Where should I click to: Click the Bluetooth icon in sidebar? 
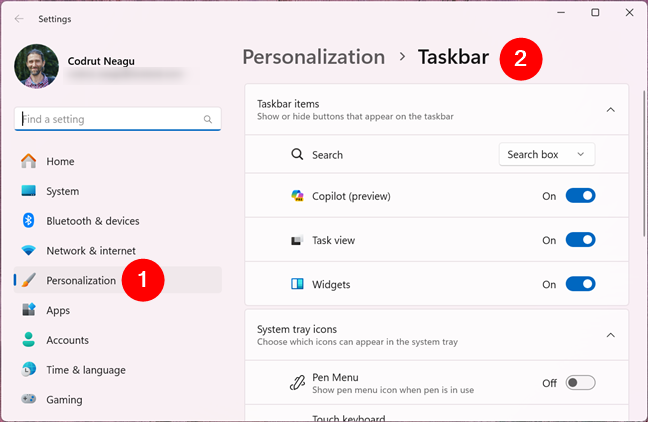28,220
